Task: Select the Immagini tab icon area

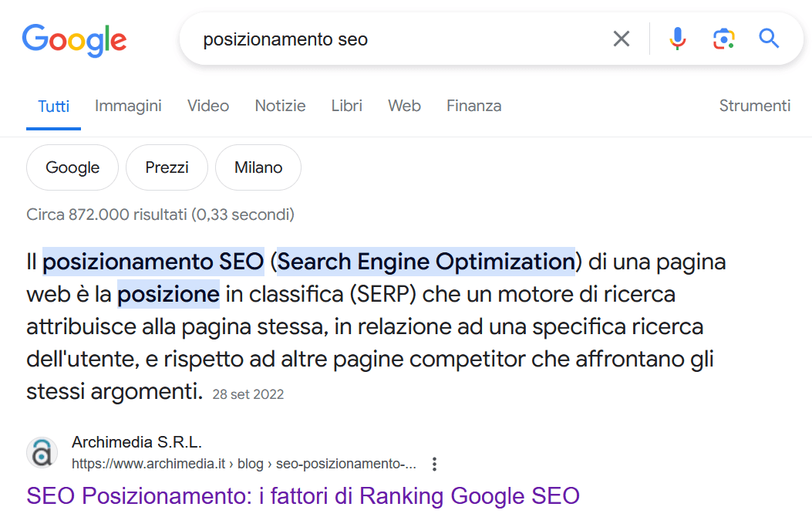Action: (x=128, y=106)
